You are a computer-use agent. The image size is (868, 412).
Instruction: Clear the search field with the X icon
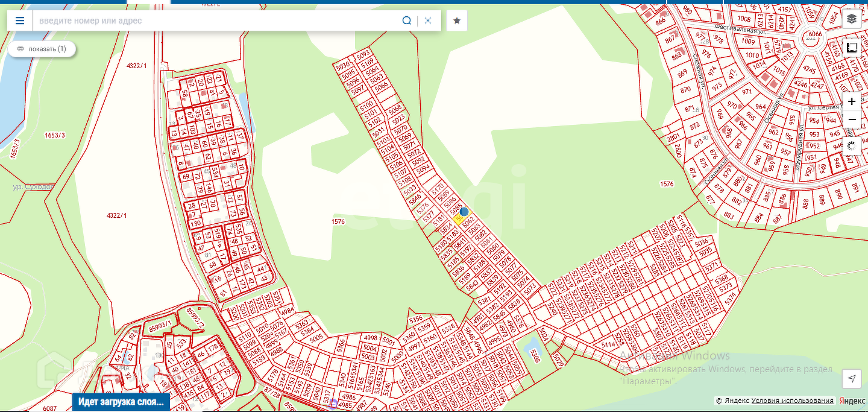tap(428, 21)
